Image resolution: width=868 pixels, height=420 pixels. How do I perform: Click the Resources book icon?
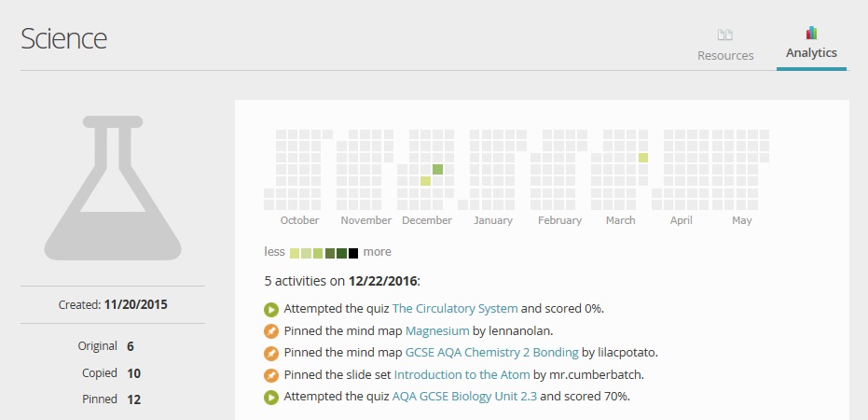(x=724, y=35)
